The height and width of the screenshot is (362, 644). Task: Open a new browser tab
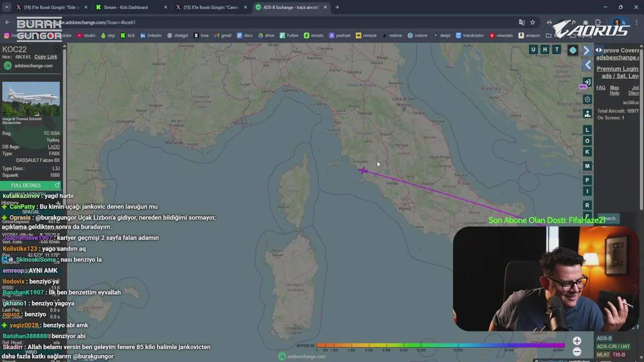point(337,7)
